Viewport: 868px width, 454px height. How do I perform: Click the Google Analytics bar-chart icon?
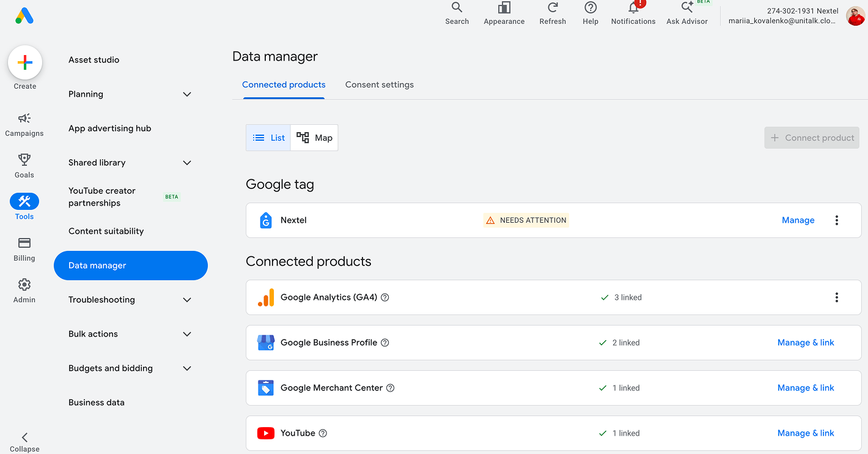pyautogui.click(x=266, y=297)
